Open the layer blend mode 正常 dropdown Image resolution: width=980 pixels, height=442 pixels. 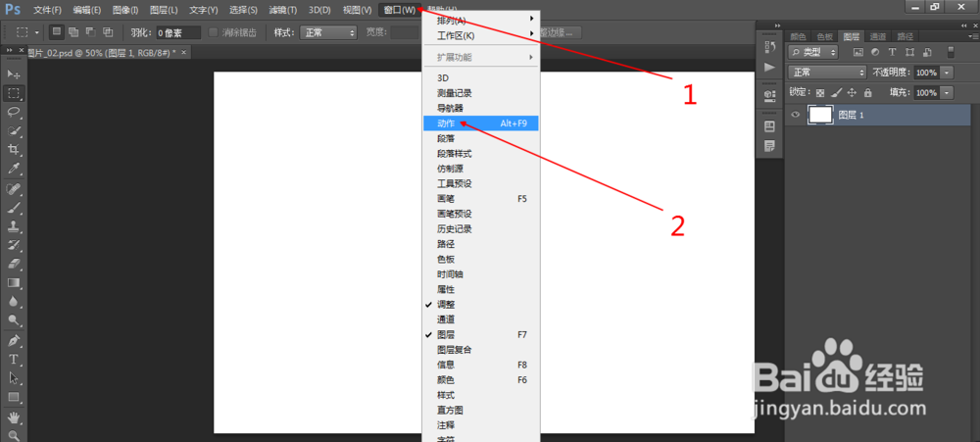(827, 73)
